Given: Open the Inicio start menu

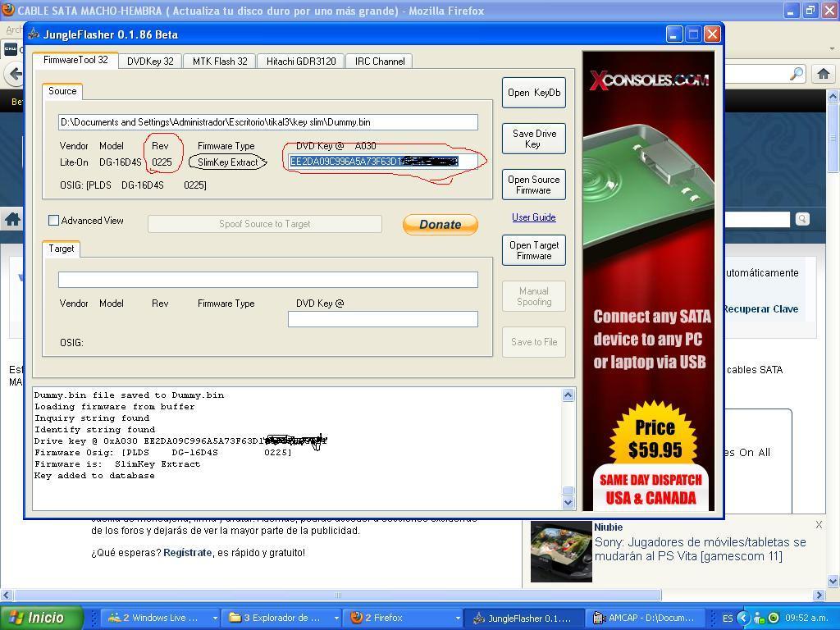Looking at the screenshot, I should (42, 618).
